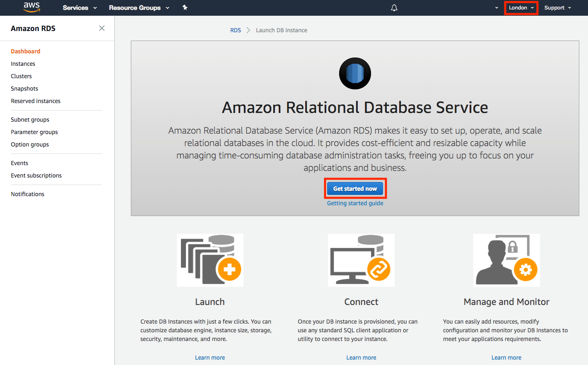View Events in the sidebar
Screen dimensions: 588x365
pyautogui.click(x=19, y=163)
